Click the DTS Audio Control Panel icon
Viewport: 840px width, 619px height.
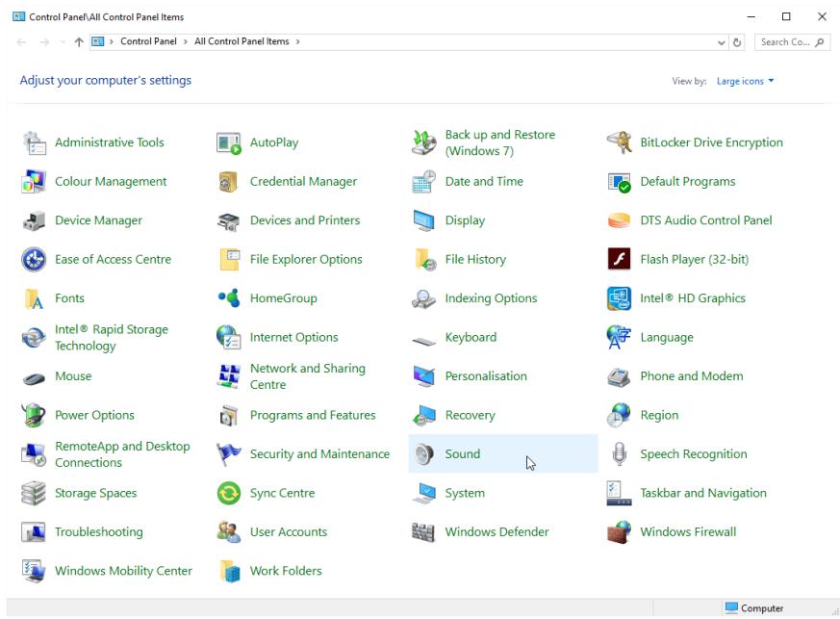pos(620,220)
